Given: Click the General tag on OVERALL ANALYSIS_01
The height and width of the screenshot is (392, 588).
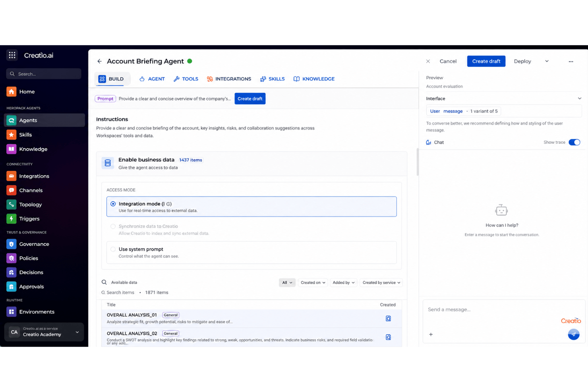Looking at the screenshot, I should coord(171,315).
